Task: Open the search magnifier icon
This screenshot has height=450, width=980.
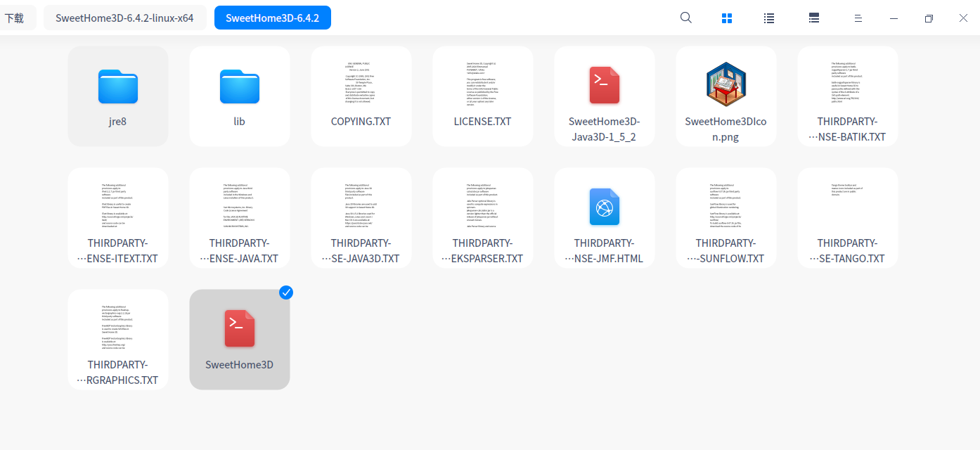Action: click(686, 18)
